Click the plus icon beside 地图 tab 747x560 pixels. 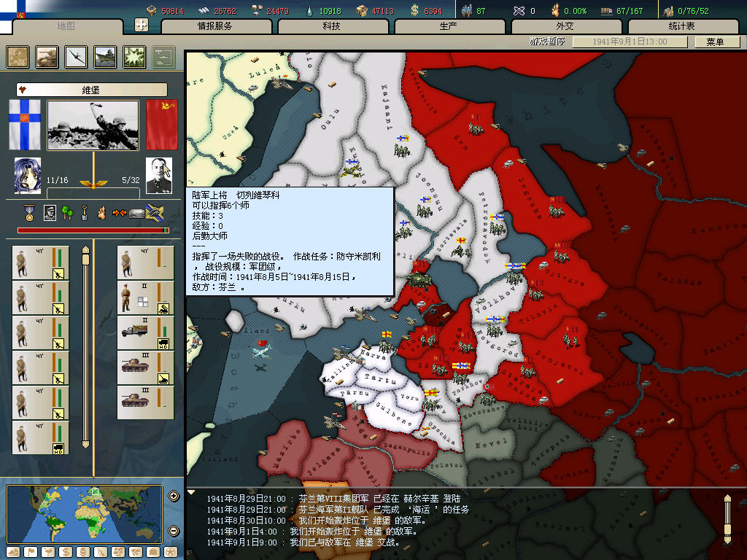(142, 26)
